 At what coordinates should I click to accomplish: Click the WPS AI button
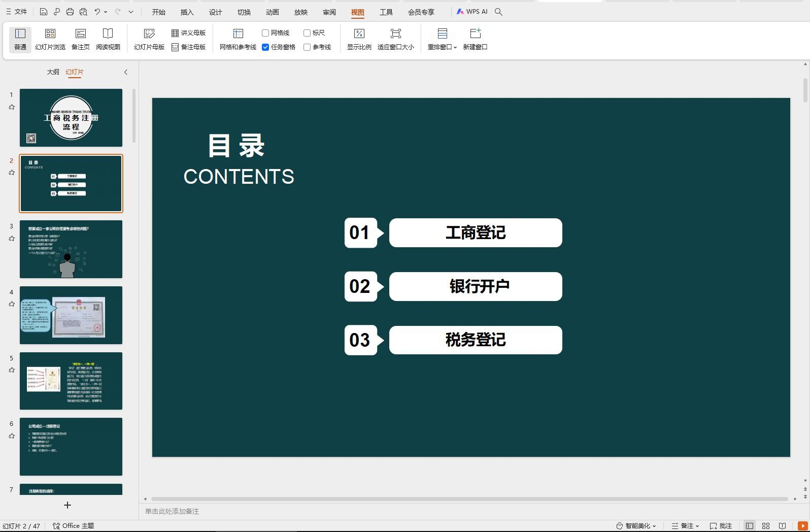pyautogui.click(x=471, y=12)
